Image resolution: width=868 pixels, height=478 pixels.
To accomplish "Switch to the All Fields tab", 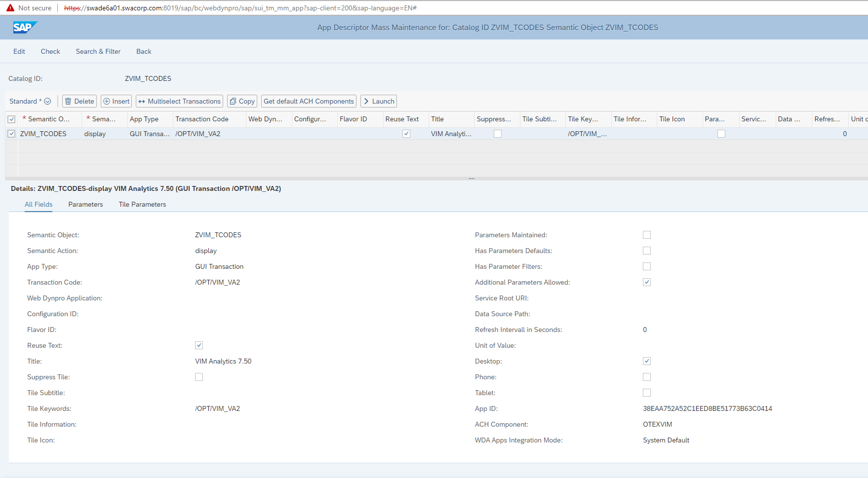I will click(x=39, y=204).
